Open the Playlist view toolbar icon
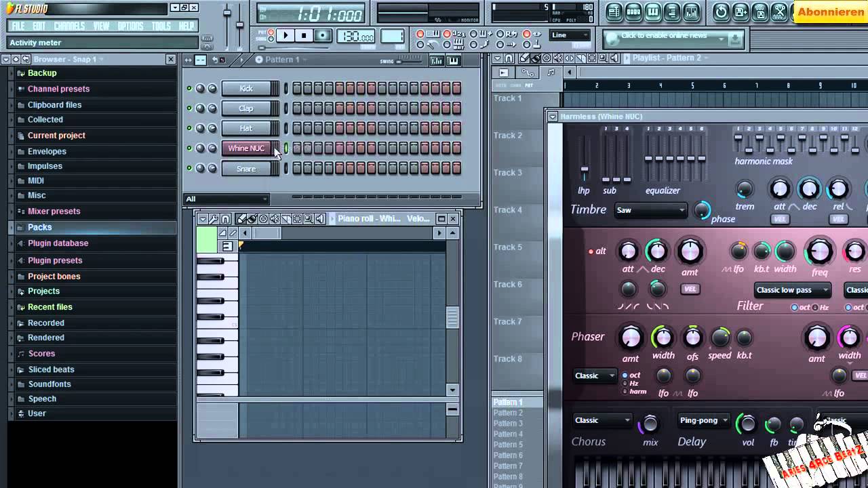Viewport: 868px width, 488px height. coord(614,12)
